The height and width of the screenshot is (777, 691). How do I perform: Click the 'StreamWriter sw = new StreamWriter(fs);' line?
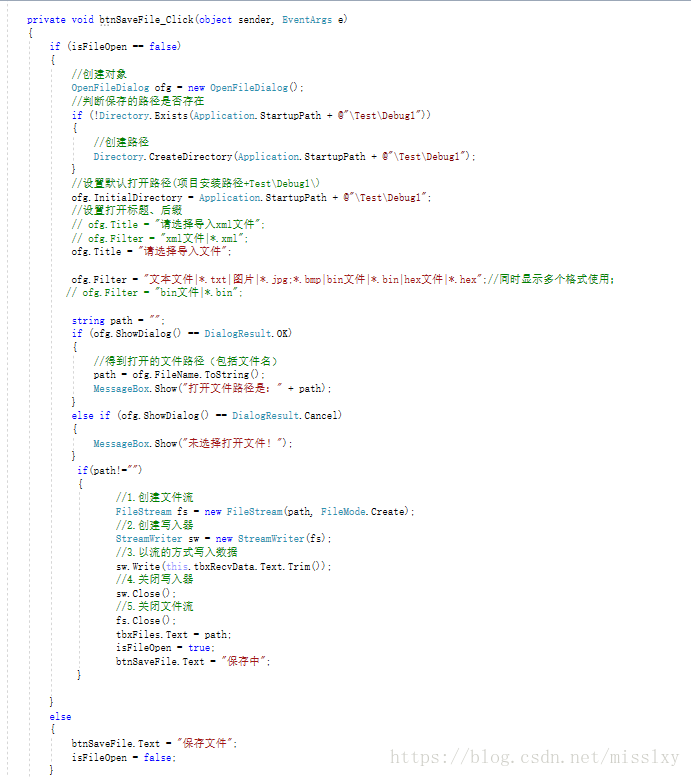pyautogui.click(x=224, y=538)
